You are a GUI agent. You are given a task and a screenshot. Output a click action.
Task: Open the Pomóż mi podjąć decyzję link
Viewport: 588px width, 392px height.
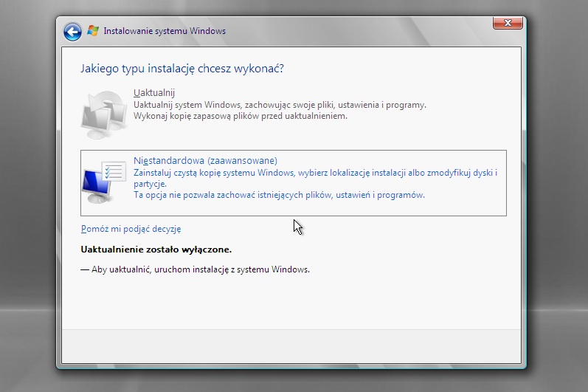pos(131,229)
